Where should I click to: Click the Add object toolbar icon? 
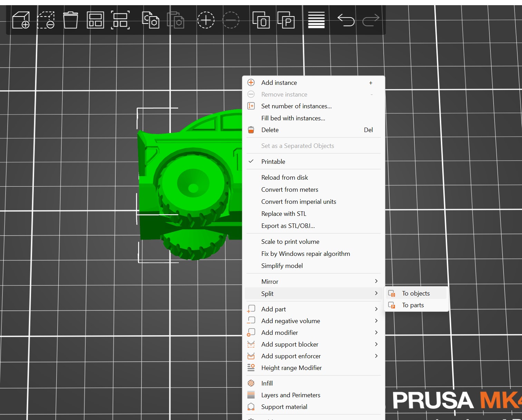pos(21,20)
